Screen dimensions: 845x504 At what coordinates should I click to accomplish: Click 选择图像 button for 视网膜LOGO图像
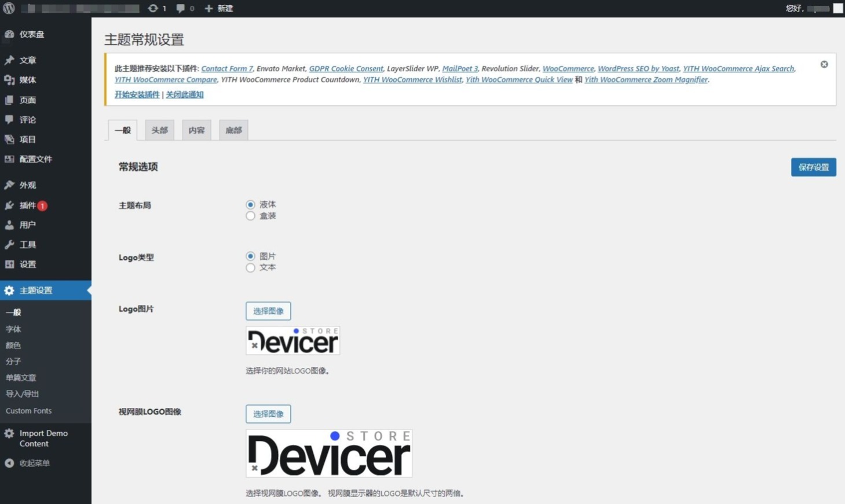pyautogui.click(x=268, y=414)
